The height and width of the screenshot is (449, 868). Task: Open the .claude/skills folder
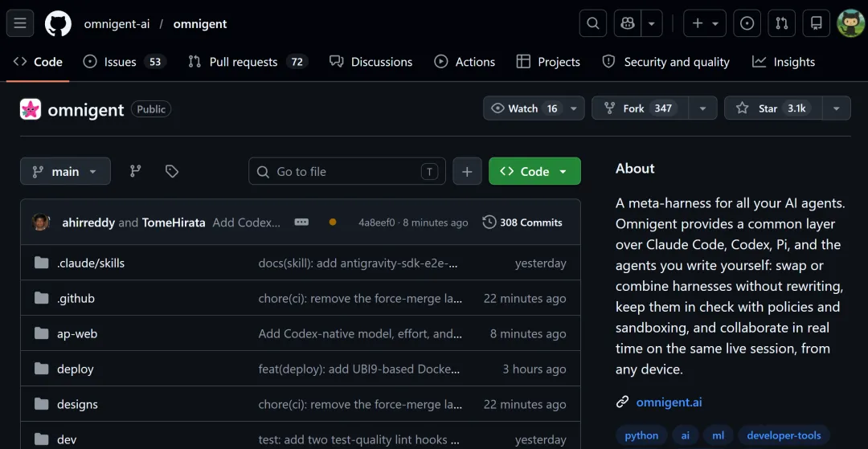click(x=91, y=263)
